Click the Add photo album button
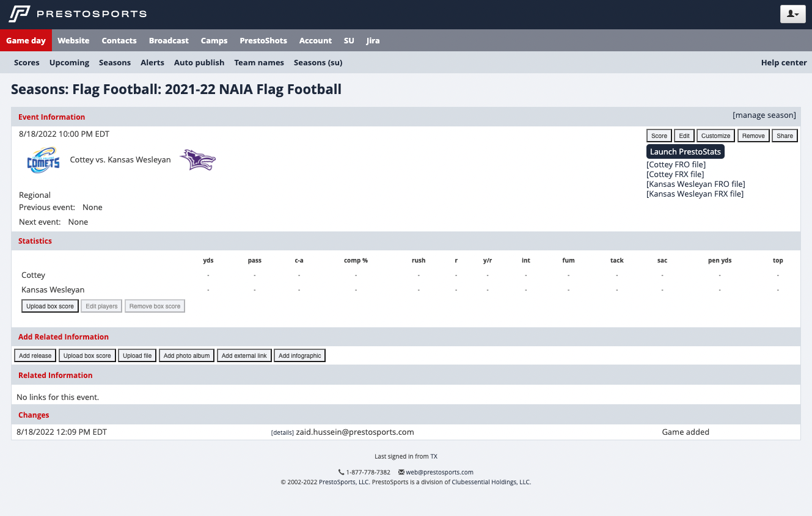 pyautogui.click(x=186, y=355)
